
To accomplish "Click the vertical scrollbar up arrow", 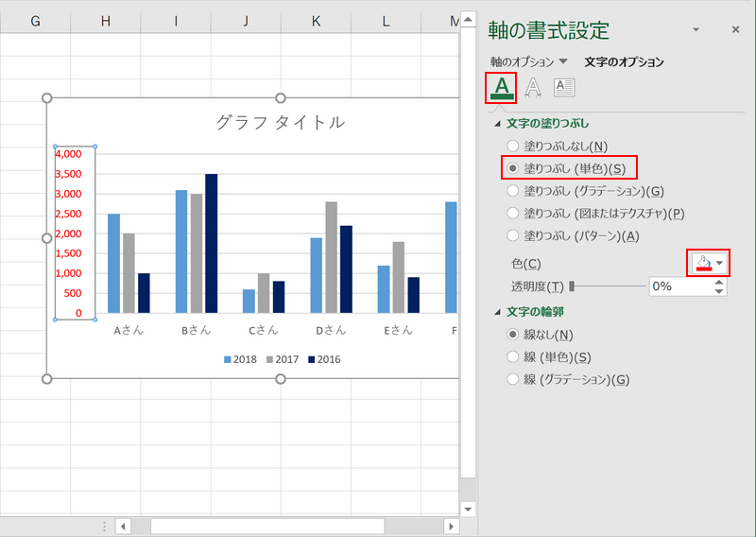I will pyautogui.click(x=468, y=20).
